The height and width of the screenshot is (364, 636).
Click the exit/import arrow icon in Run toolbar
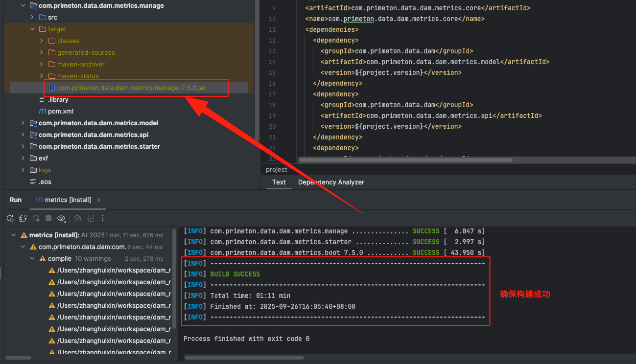[x=91, y=218]
